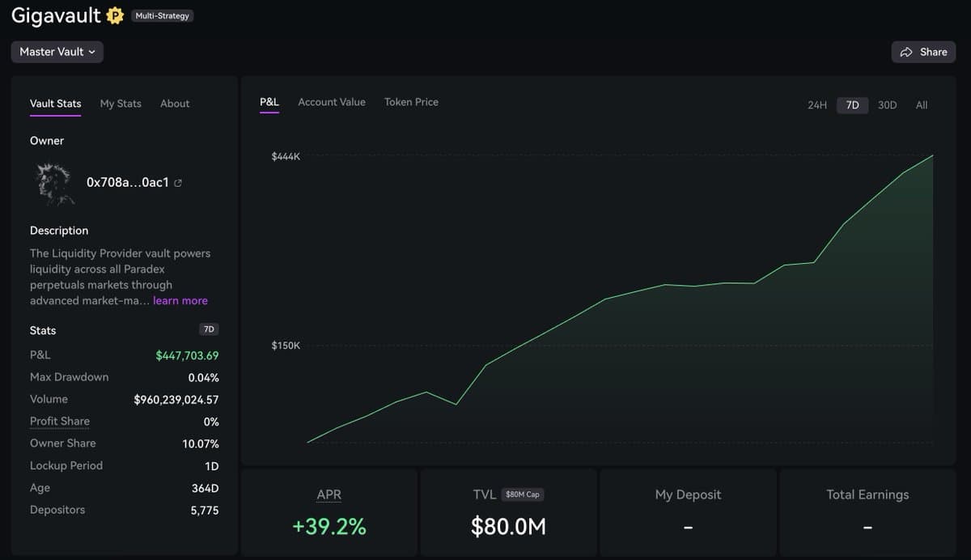Click the Multi-Strategy label badge
This screenshot has width=971, height=560.
pos(162,15)
